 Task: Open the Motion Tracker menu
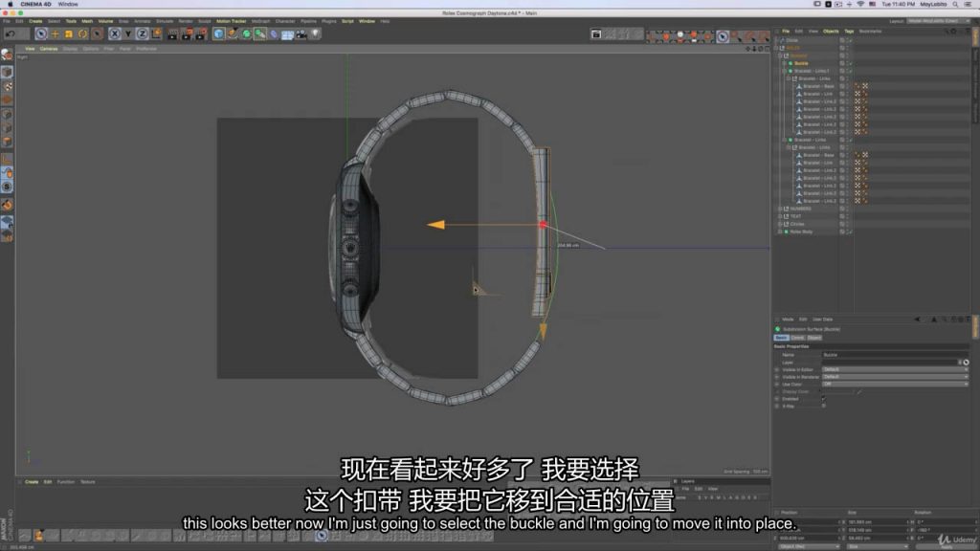[232, 21]
